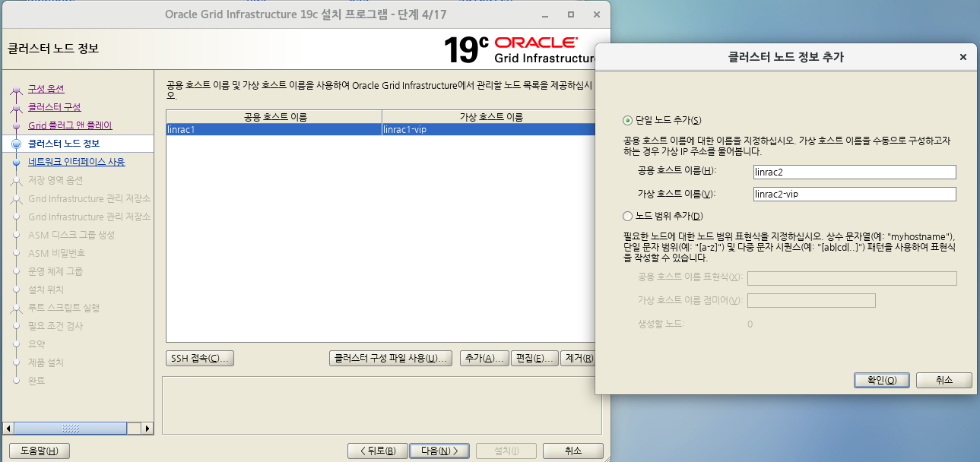This screenshot has width=980, height=462.
Task: Click the 클러스터 구성 파일 사용 button
Action: click(391, 358)
